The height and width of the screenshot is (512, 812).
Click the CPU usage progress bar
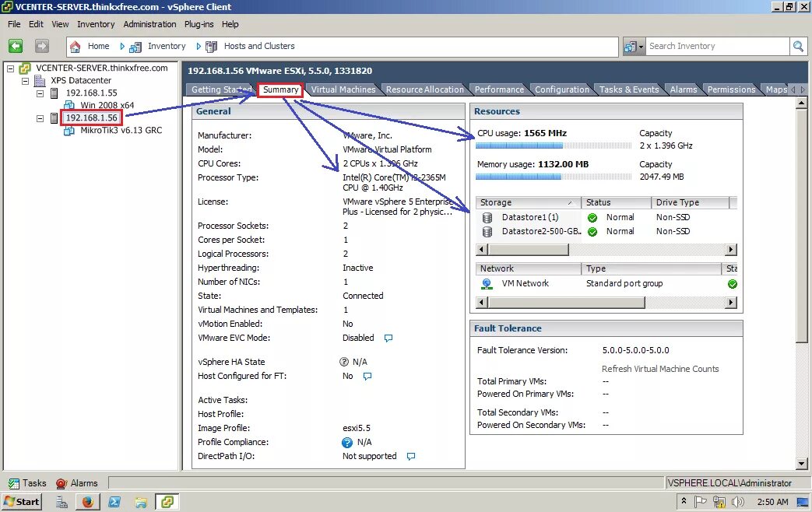554,146
